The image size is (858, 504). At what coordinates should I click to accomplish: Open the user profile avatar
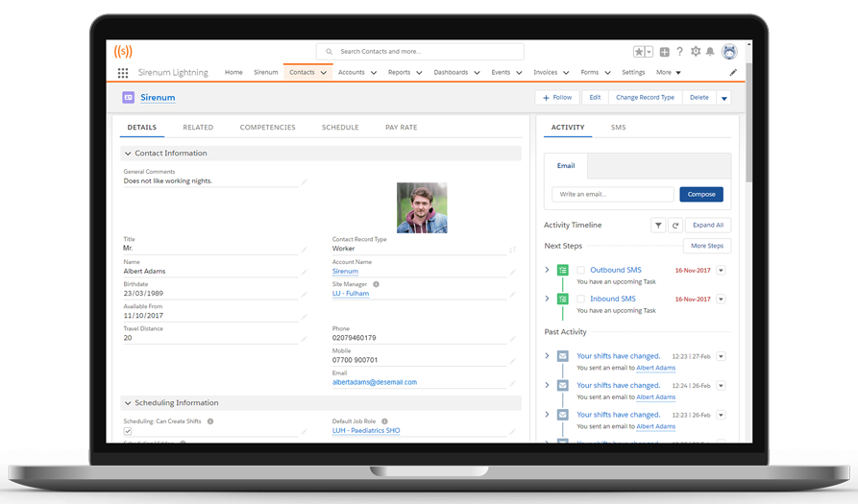click(729, 52)
